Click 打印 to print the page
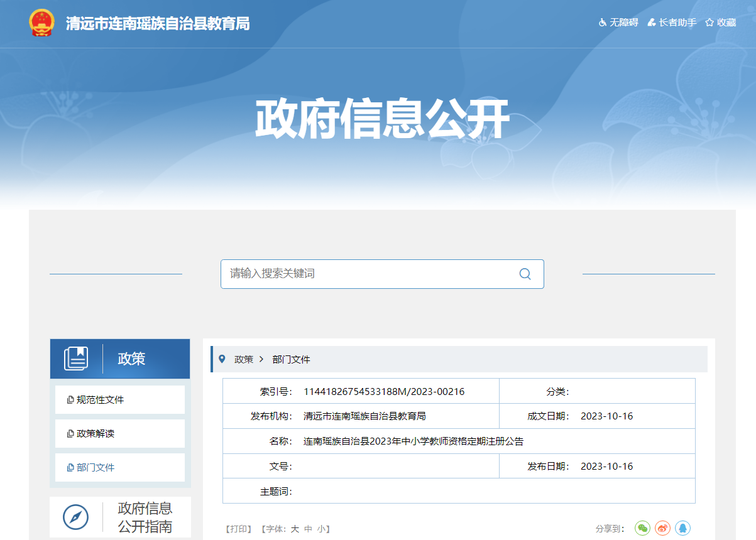This screenshot has width=756, height=540. (x=239, y=529)
